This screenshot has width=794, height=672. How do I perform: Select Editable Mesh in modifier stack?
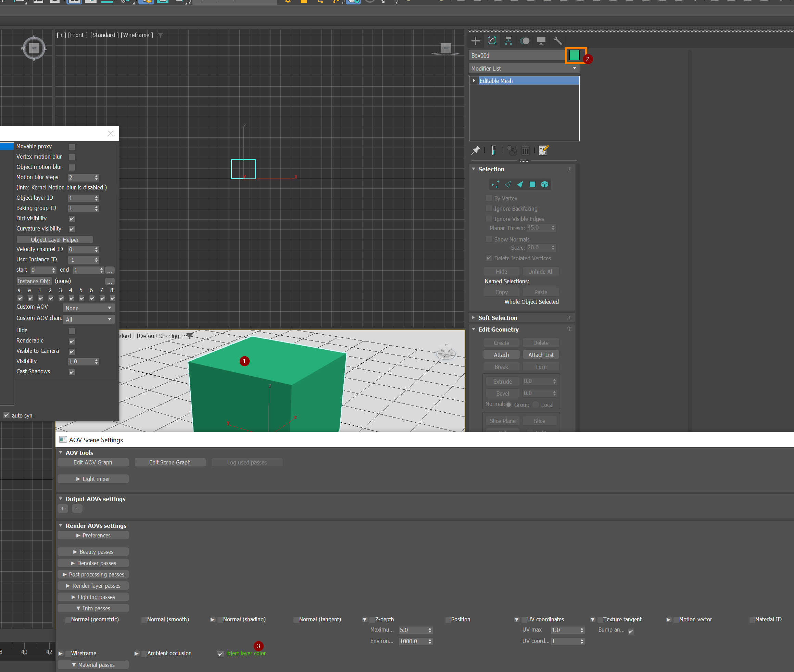click(496, 81)
